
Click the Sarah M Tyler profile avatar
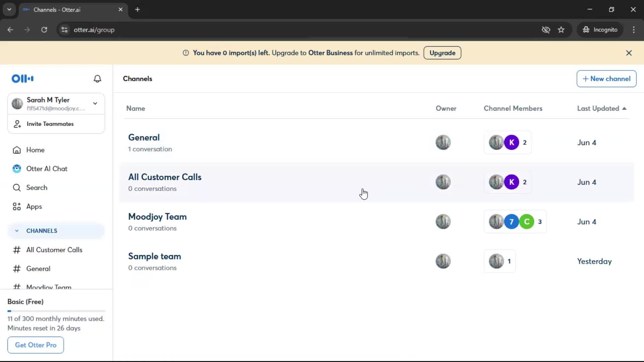[x=17, y=104]
